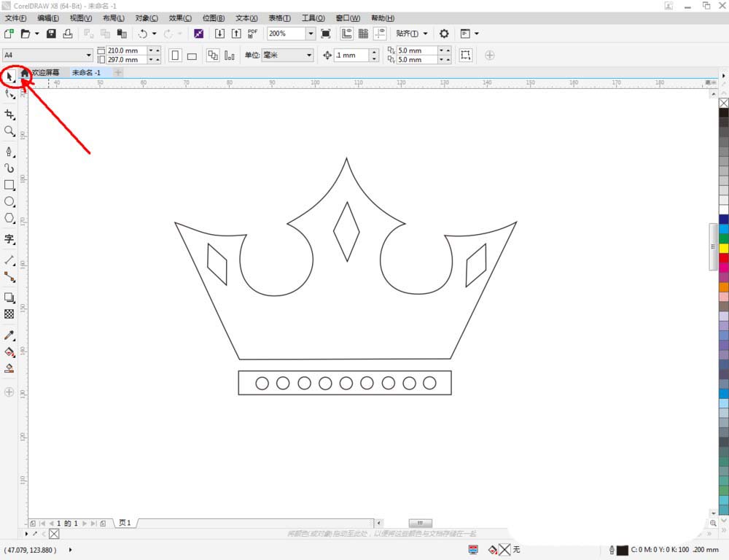Select the Zoom magnifier tool in toolbox
The image size is (729, 560).
coord(9,131)
